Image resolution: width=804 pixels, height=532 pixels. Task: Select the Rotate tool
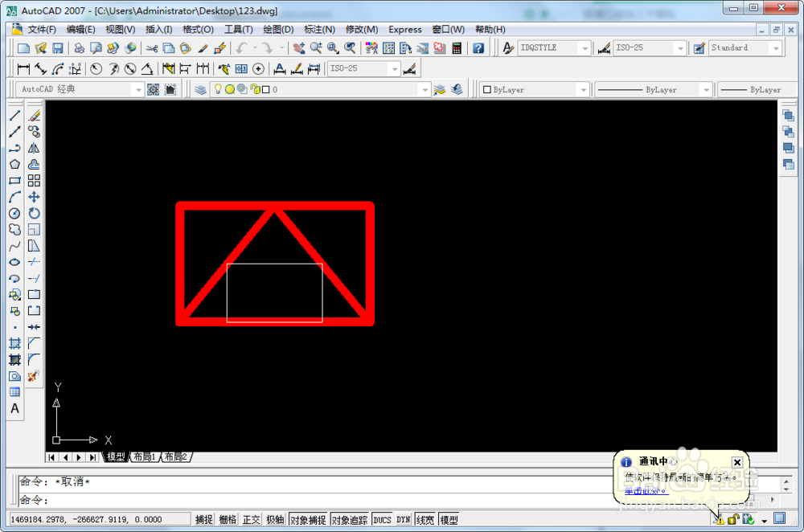[35, 213]
